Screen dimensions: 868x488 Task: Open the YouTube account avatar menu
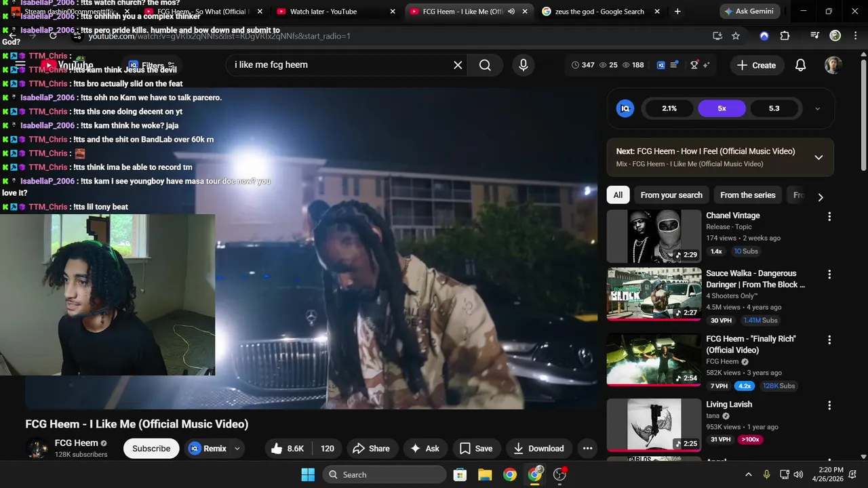pyautogui.click(x=833, y=65)
